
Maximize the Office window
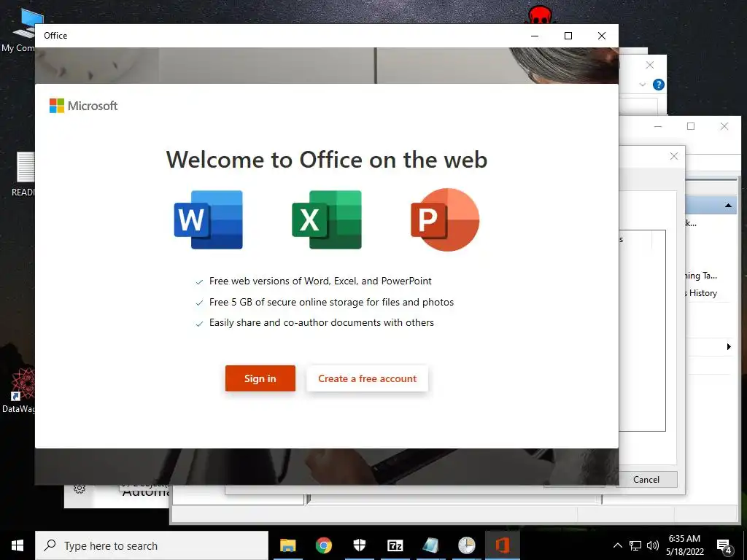pyautogui.click(x=568, y=36)
